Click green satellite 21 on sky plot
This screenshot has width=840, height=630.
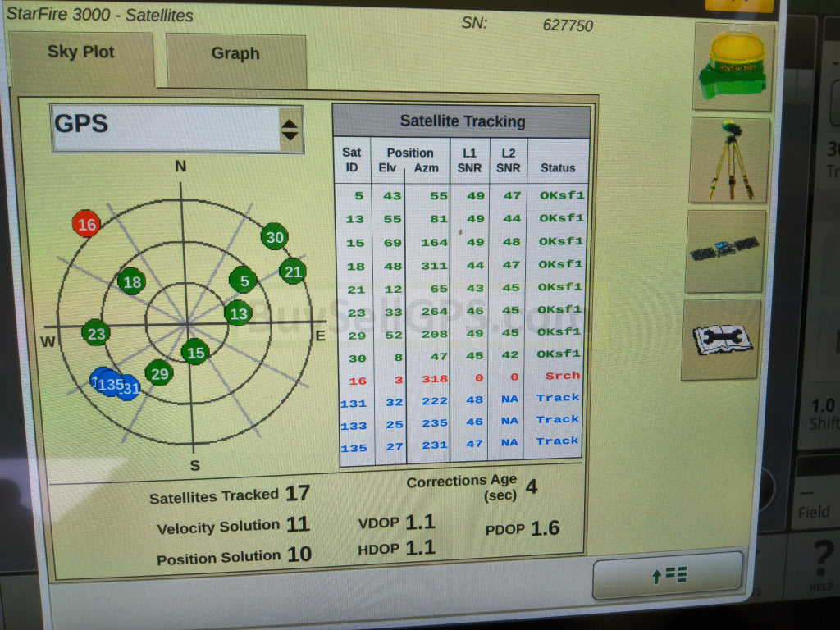click(293, 272)
